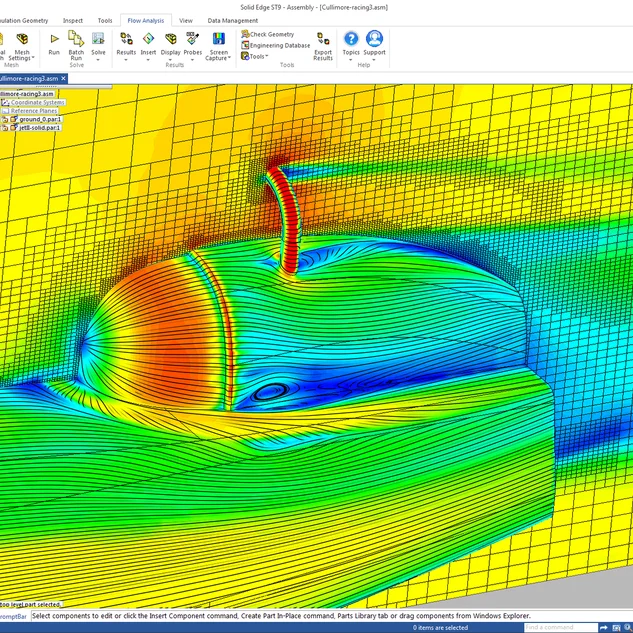633x633 pixels.
Task: Click the Insert results icon
Action: tap(148, 38)
